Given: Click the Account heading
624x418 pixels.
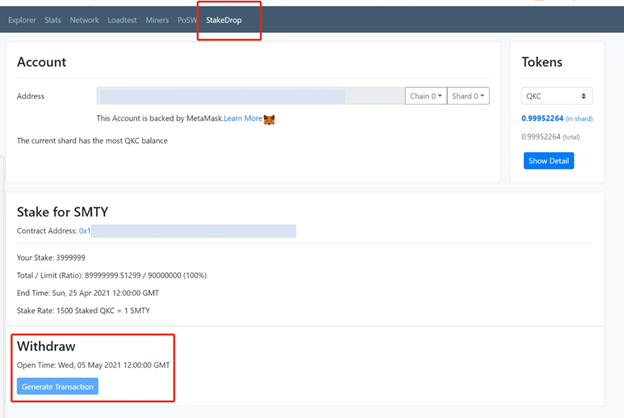Looking at the screenshot, I should click(x=41, y=62).
